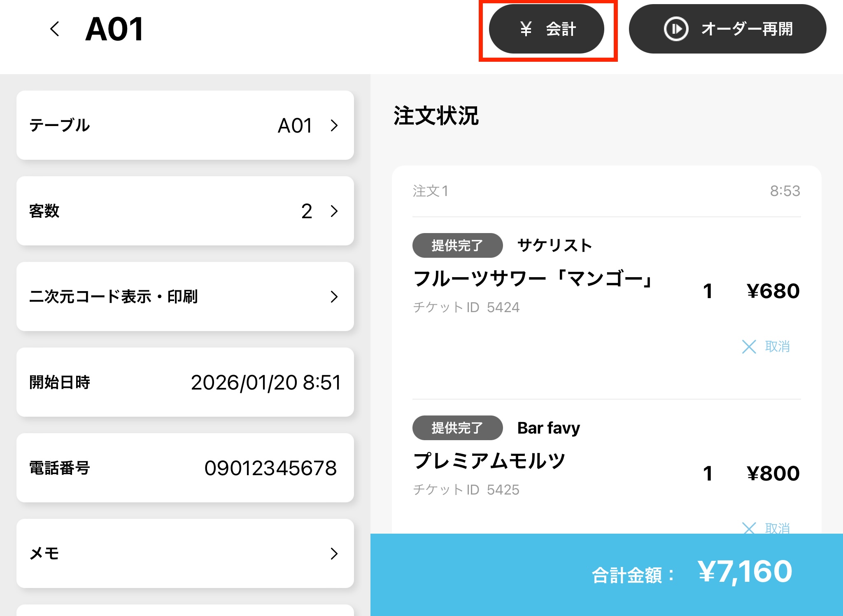Tap 提供完了 badge on サケリスト item

click(457, 245)
